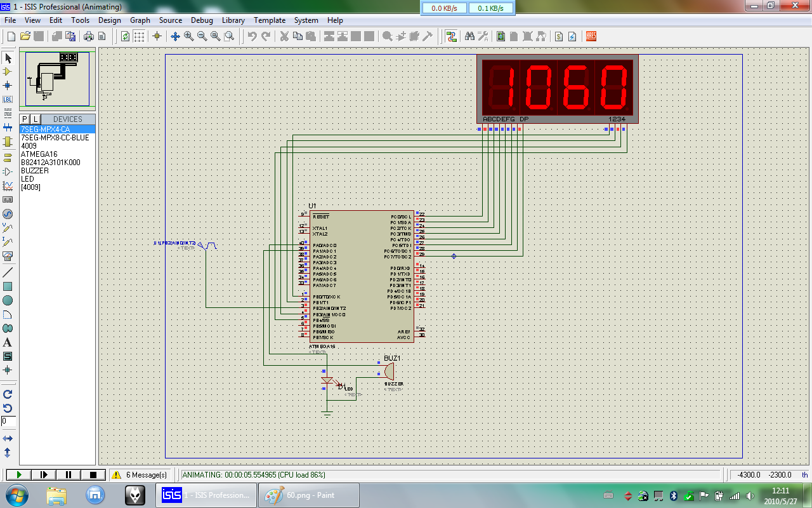Screen dimensions: 812x508
Task: Toggle the false origin icon
Action: (x=157, y=36)
